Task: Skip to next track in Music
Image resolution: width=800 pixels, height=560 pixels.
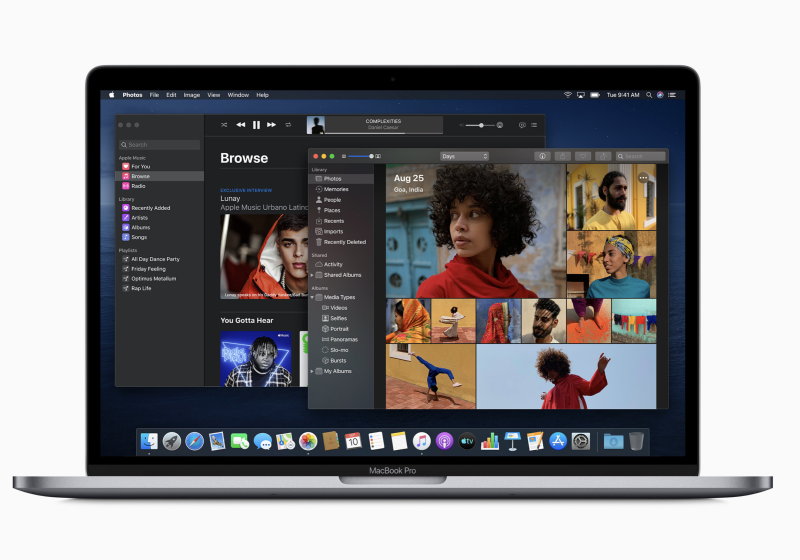Action: coord(272,125)
